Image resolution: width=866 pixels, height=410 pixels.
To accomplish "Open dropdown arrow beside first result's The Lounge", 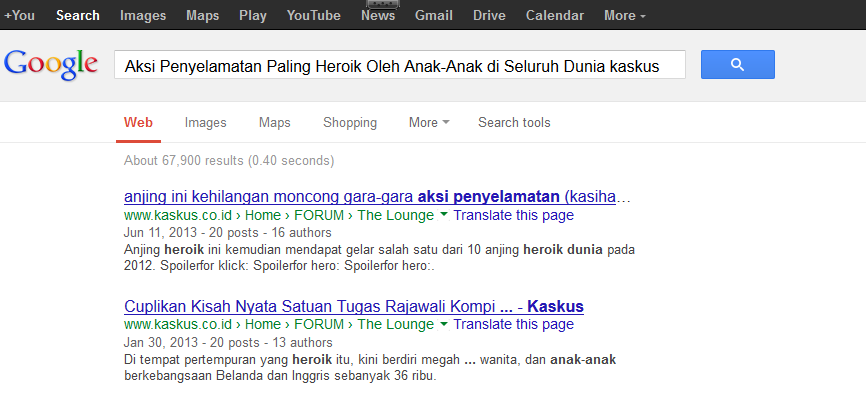I will point(443,215).
